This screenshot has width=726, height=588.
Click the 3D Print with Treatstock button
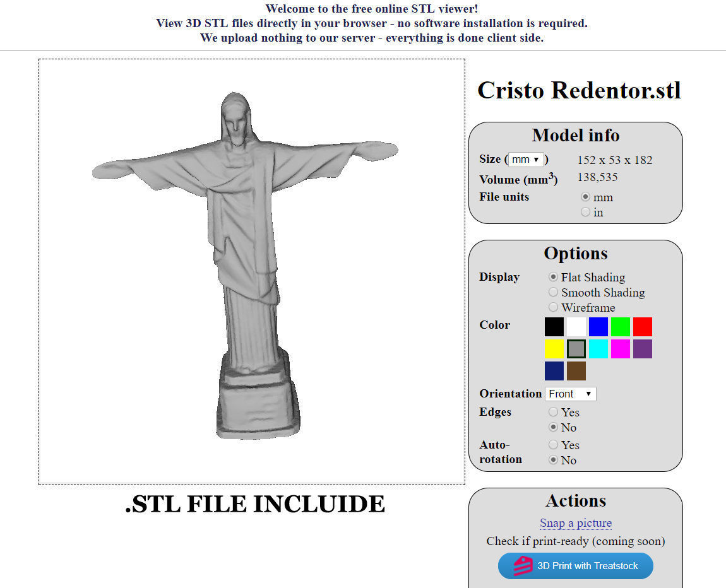tap(576, 566)
